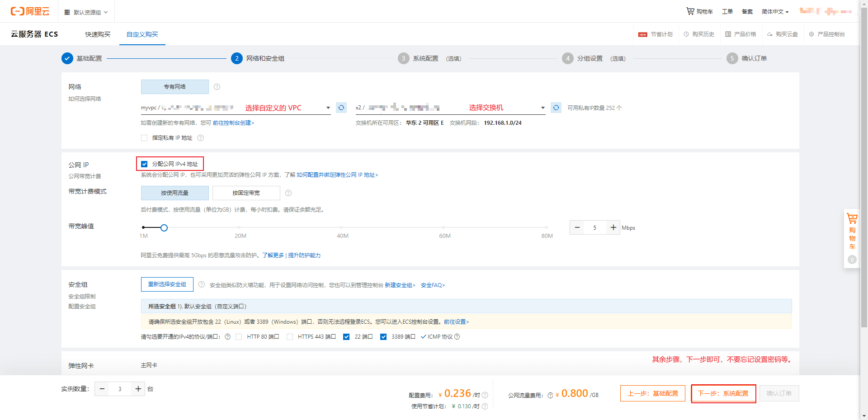Open buy cloud disk page

pyautogui.click(x=783, y=34)
